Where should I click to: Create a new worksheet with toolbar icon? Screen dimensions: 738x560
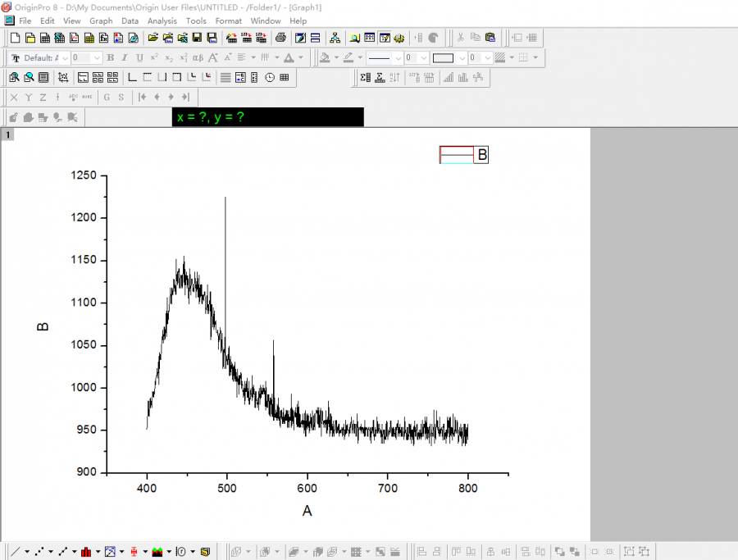point(45,38)
